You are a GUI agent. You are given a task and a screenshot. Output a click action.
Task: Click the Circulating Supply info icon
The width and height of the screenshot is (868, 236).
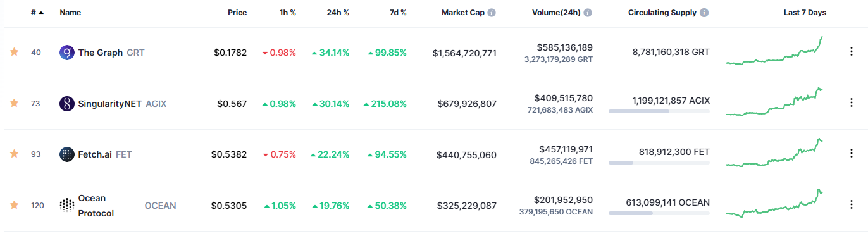coord(705,13)
